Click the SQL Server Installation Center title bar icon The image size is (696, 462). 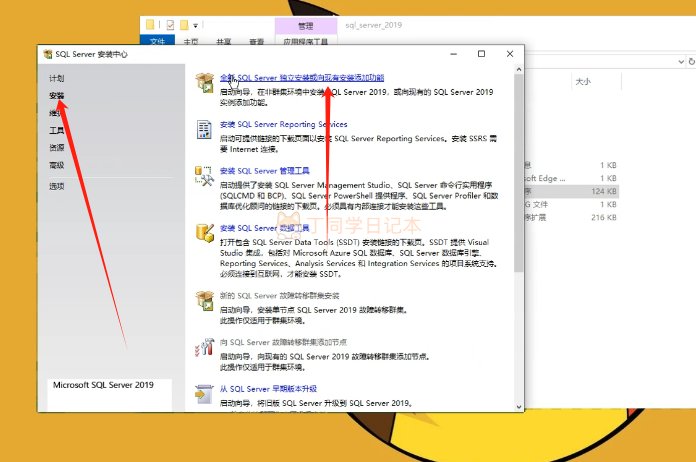click(48, 54)
